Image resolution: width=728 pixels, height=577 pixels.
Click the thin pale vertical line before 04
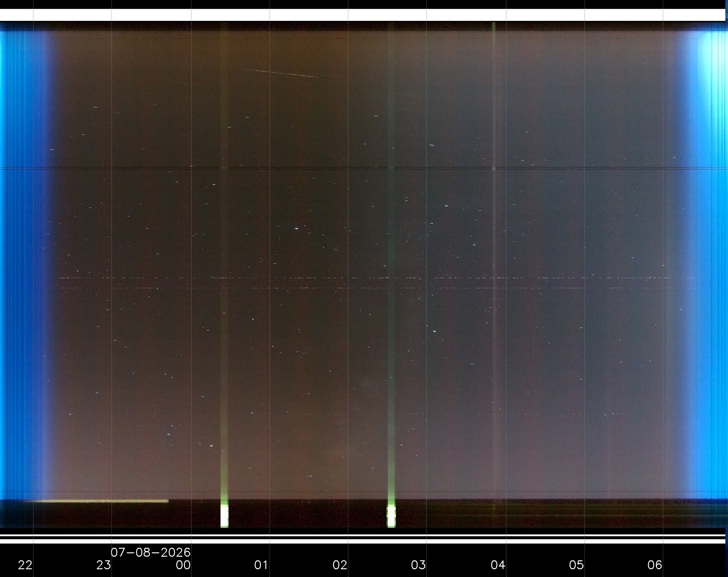[494, 262]
